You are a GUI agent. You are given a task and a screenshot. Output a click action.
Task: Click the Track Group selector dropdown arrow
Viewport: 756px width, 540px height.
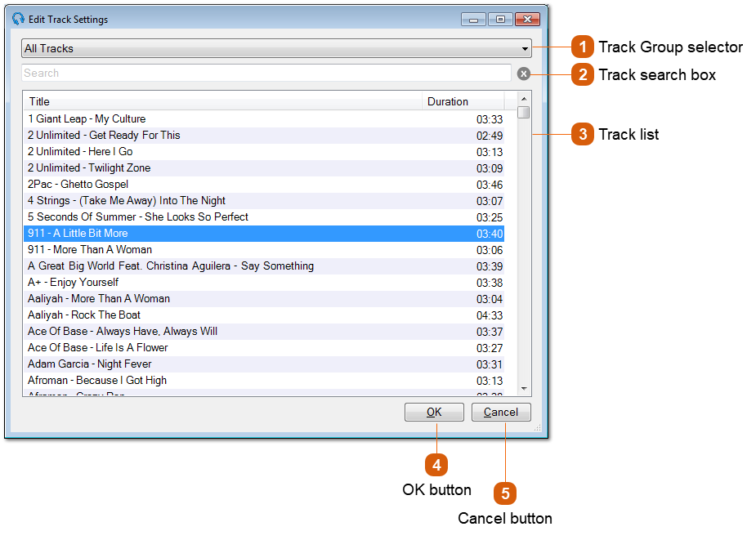tap(526, 48)
